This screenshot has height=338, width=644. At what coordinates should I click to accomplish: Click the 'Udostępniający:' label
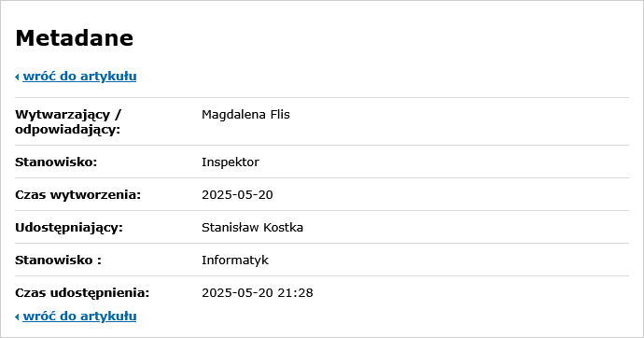pos(69,228)
